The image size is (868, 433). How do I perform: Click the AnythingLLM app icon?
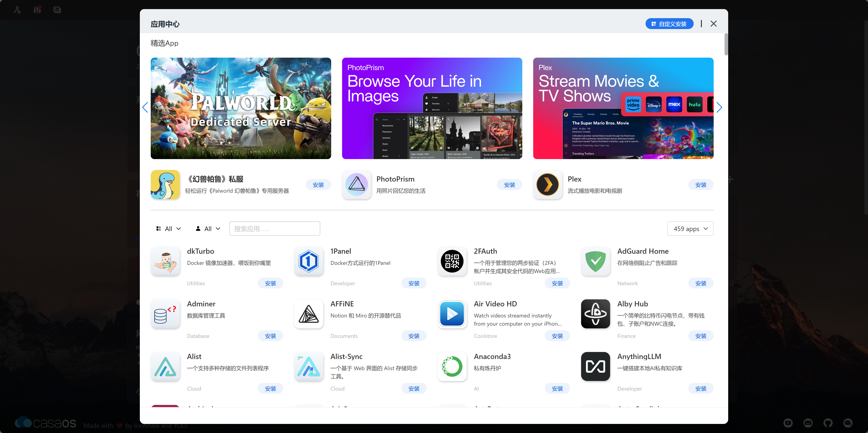click(x=595, y=366)
